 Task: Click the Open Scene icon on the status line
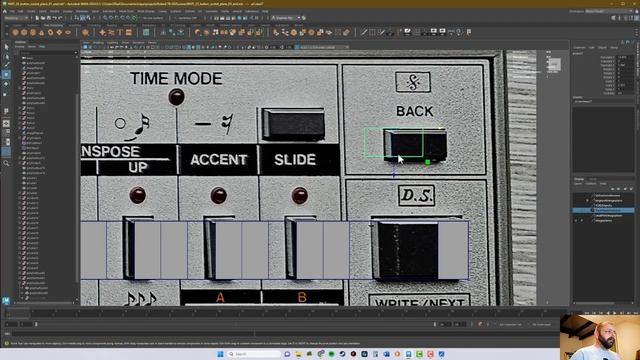[43, 18]
